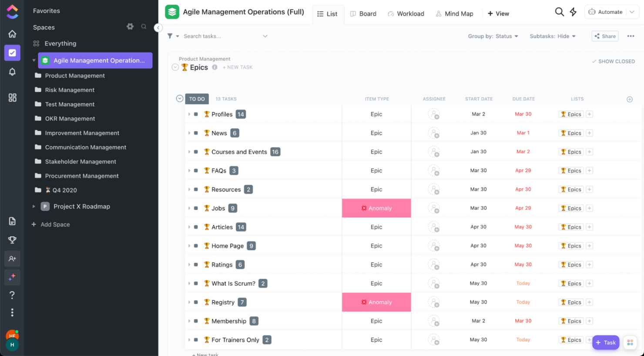The width and height of the screenshot is (644, 356).
Task: Click the pink Anomaly tag on Registry row
Action: (x=376, y=302)
